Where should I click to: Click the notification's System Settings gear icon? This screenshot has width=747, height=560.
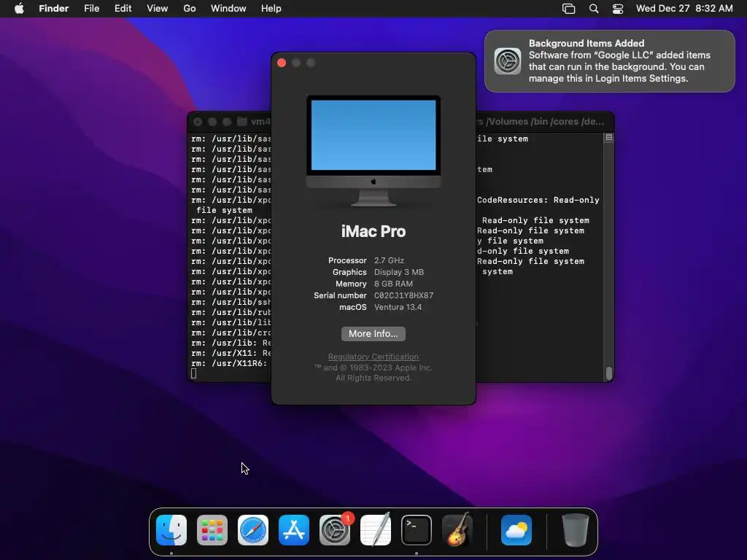[x=508, y=61]
